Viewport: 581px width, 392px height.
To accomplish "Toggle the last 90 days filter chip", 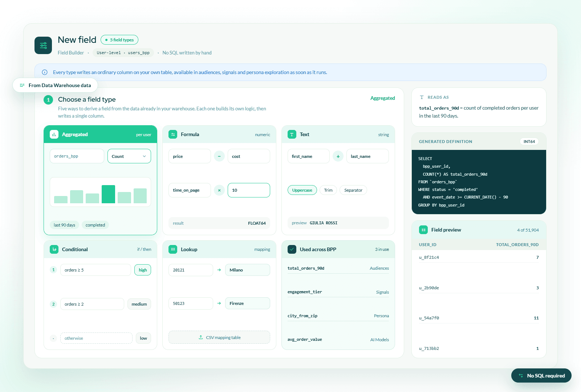I will point(64,225).
